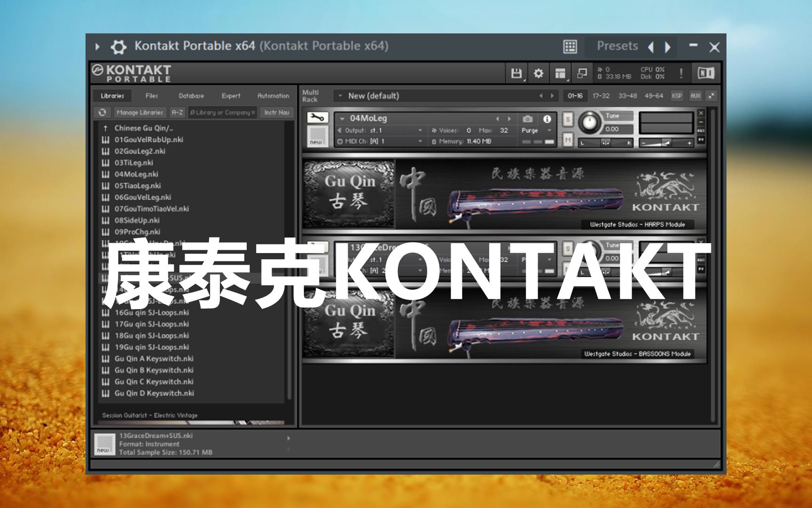Click the 04MoLeg pan L-R slider

(x=606, y=143)
